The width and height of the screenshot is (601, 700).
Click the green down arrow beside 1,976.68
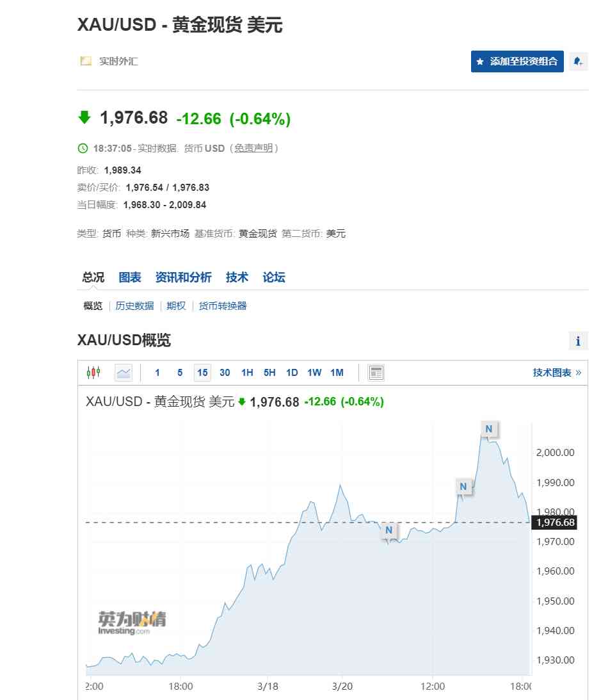click(x=85, y=118)
